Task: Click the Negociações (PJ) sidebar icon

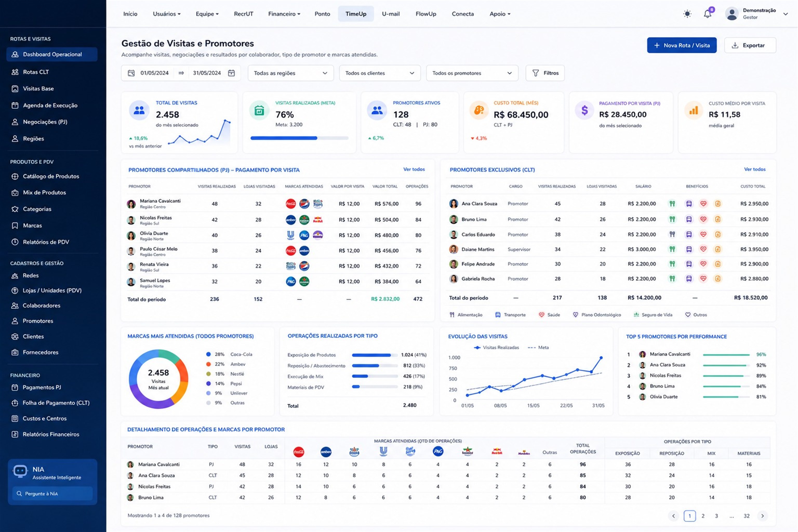Action: click(15, 122)
